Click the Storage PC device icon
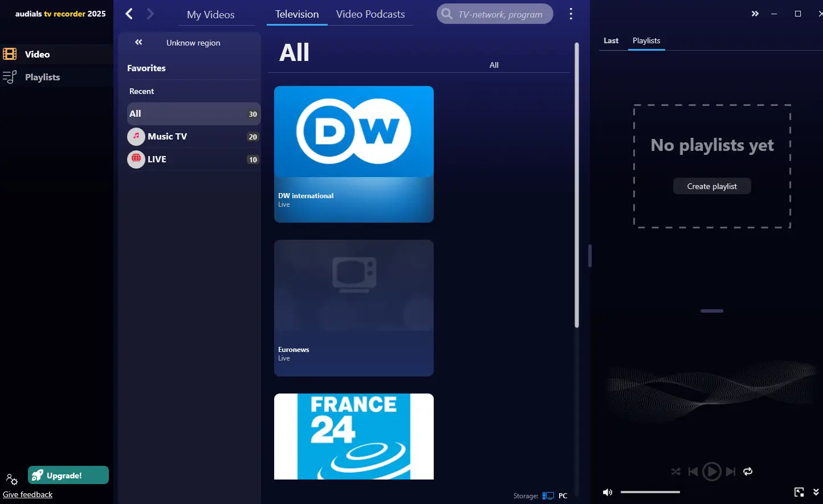 548,495
